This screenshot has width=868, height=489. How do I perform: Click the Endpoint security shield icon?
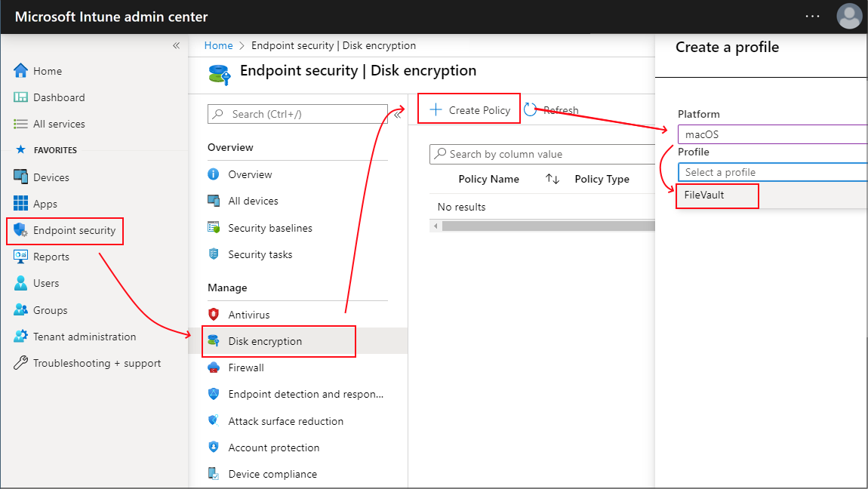20,230
